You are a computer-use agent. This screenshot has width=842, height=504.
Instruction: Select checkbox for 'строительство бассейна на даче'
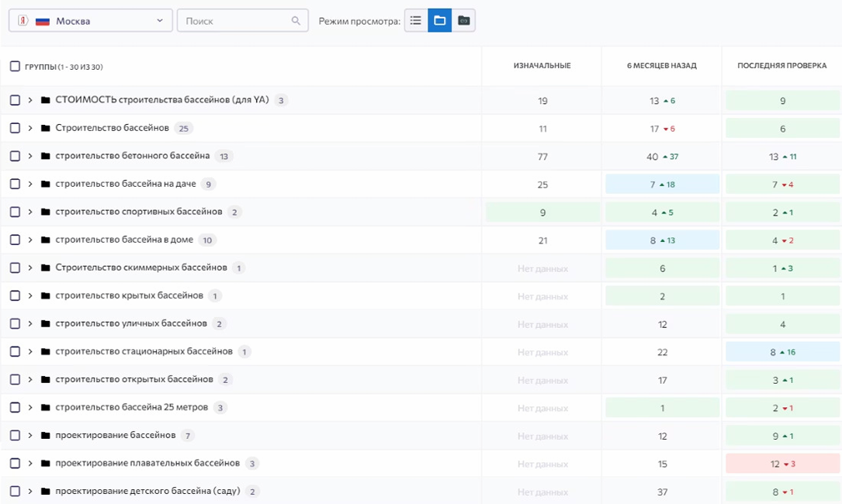point(15,184)
